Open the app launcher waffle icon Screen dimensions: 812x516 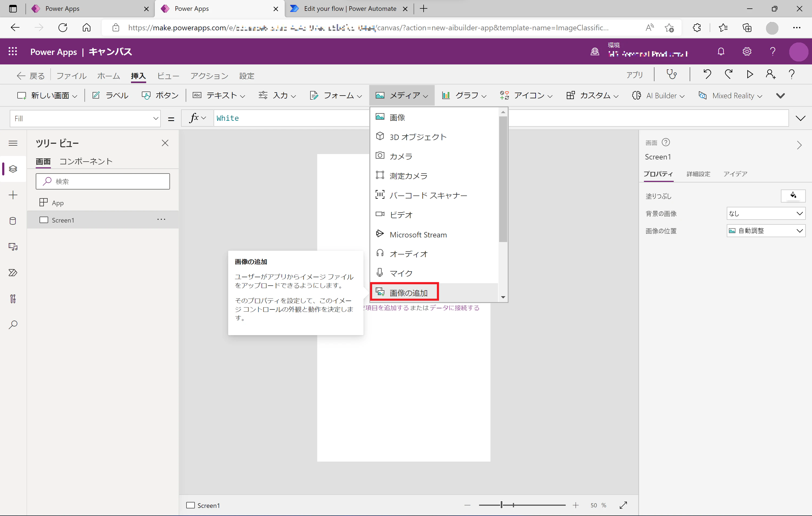13,52
